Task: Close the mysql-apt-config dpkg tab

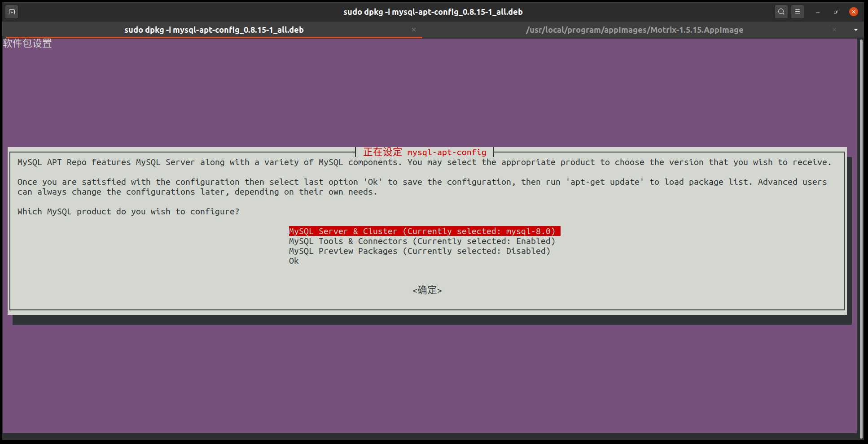Action: click(x=413, y=30)
